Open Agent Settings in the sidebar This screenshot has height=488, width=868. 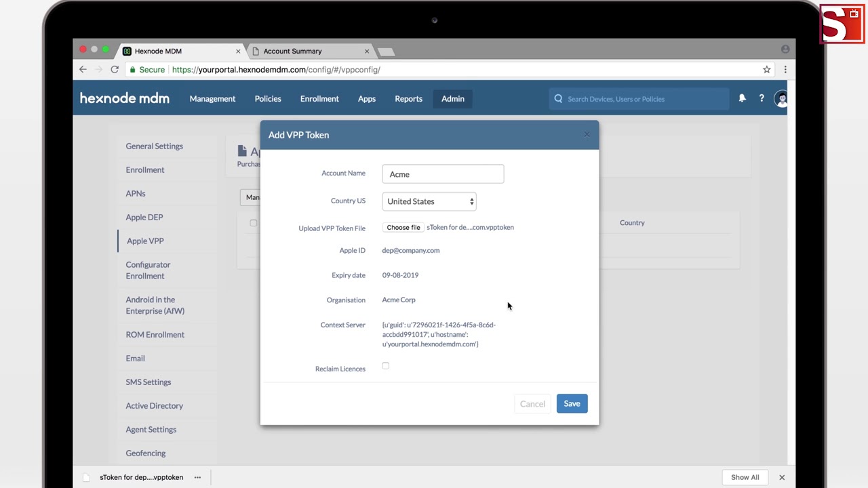(151, 429)
